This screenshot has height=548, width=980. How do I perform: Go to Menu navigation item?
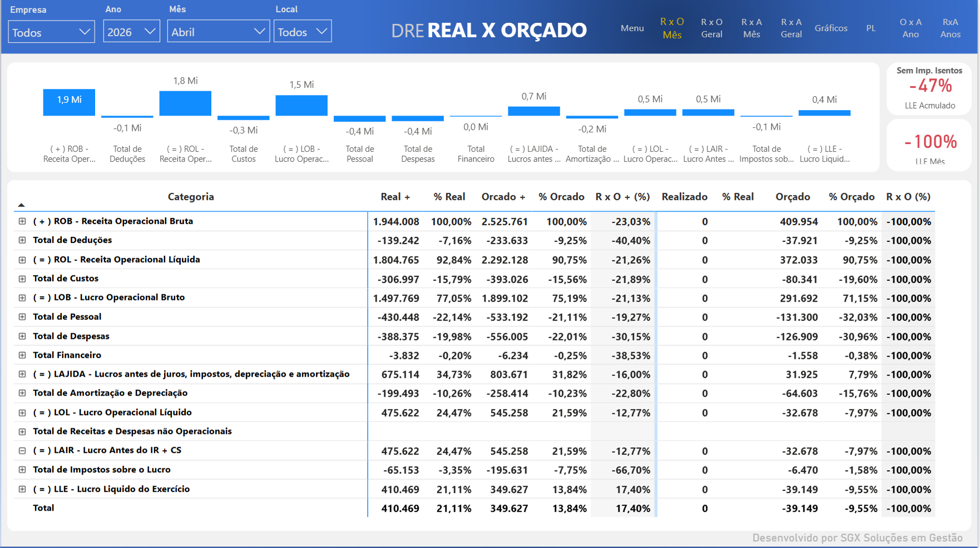coord(632,28)
